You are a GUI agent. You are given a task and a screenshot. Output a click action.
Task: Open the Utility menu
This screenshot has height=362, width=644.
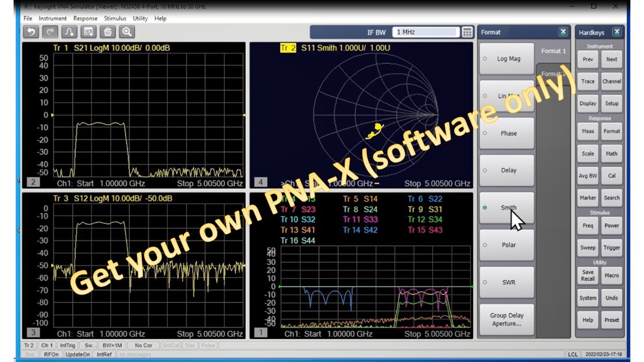pyautogui.click(x=140, y=18)
